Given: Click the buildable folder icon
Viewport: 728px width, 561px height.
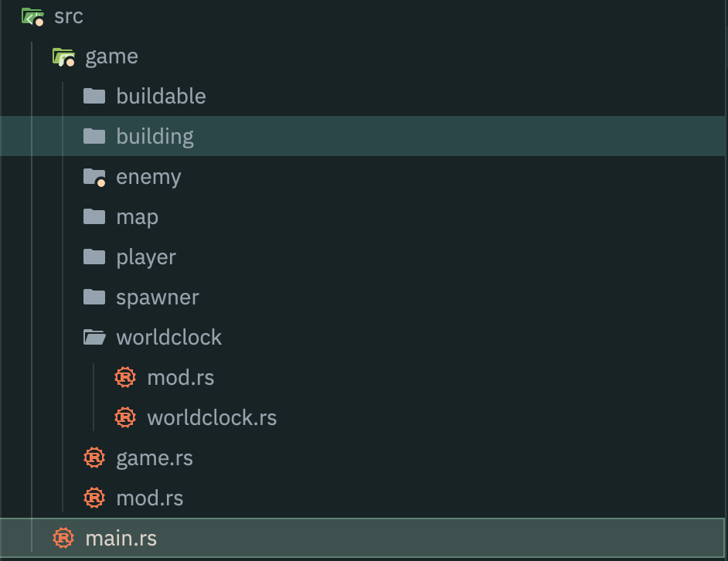Looking at the screenshot, I should (94, 96).
